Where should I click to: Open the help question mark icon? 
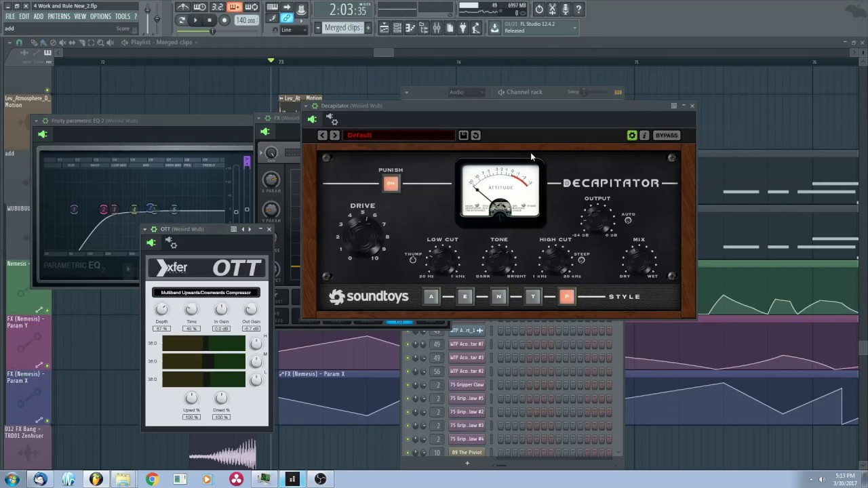pos(578,9)
